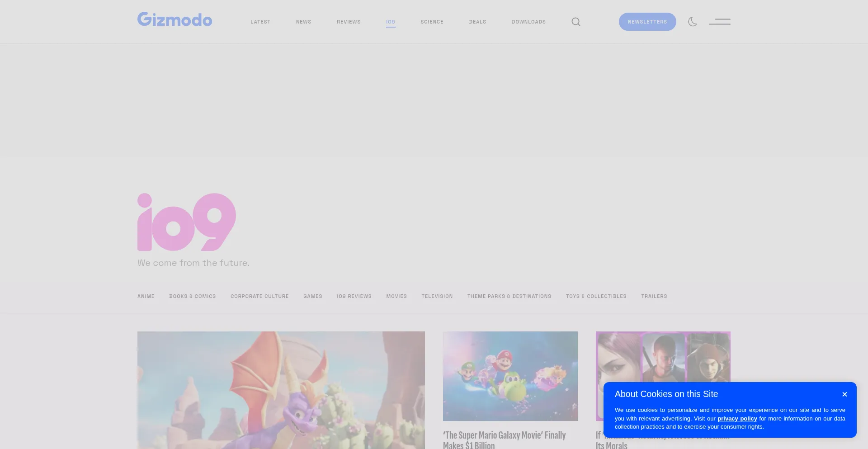Open the Trailers category
The image size is (868, 449).
pos(654,296)
